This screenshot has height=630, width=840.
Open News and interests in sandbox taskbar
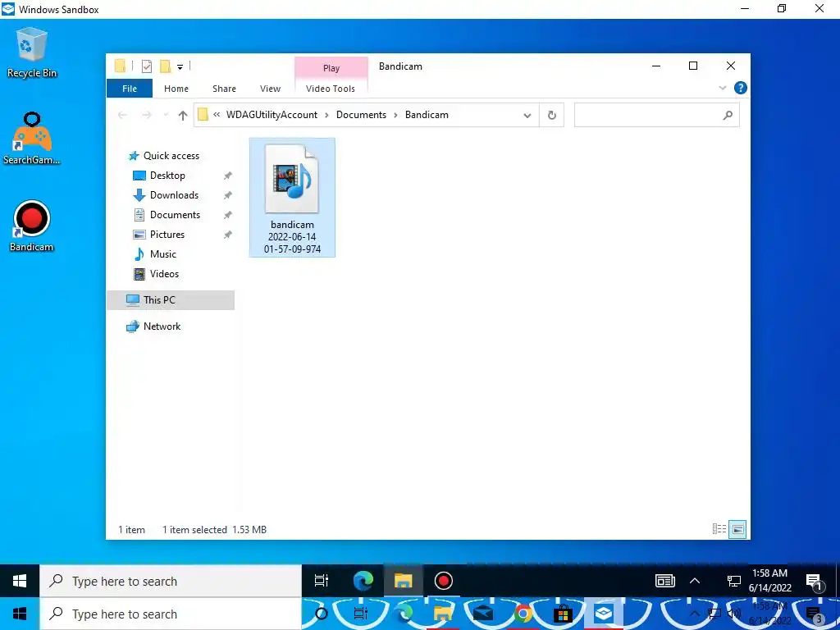click(x=664, y=581)
